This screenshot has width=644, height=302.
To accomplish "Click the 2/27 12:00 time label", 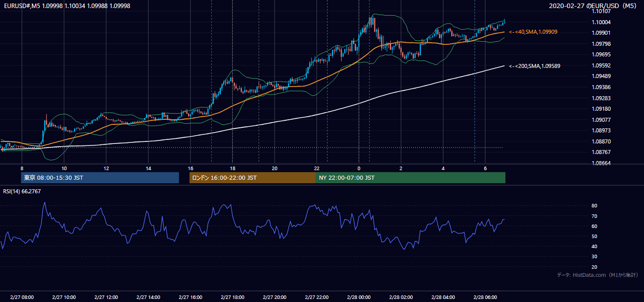I will coord(106,297).
